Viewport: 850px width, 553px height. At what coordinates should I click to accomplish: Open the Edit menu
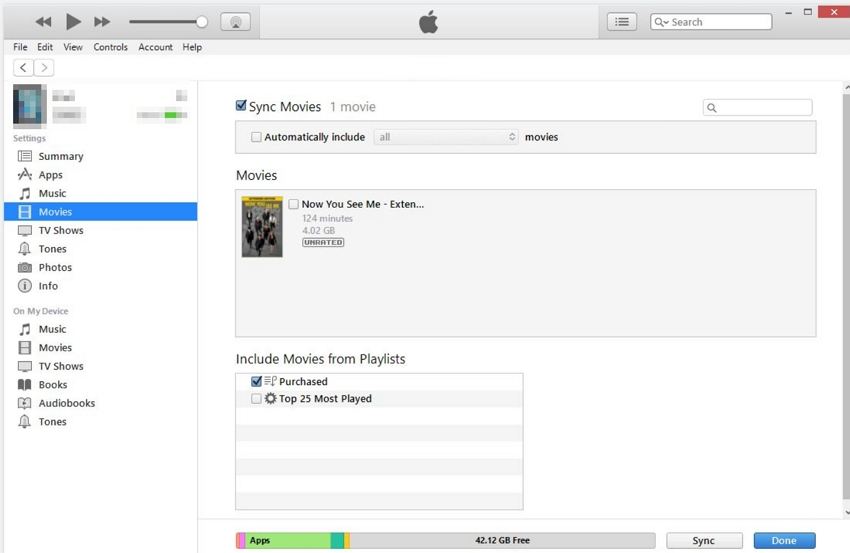pyautogui.click(x=45, y=47)
